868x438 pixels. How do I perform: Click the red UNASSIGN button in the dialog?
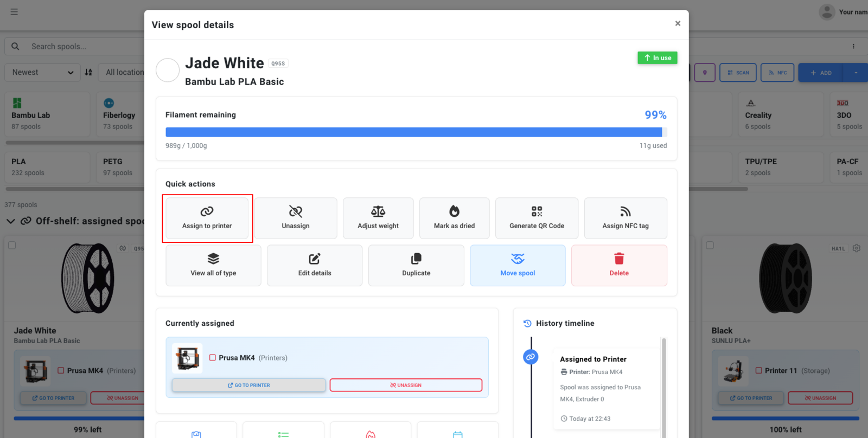406,385
